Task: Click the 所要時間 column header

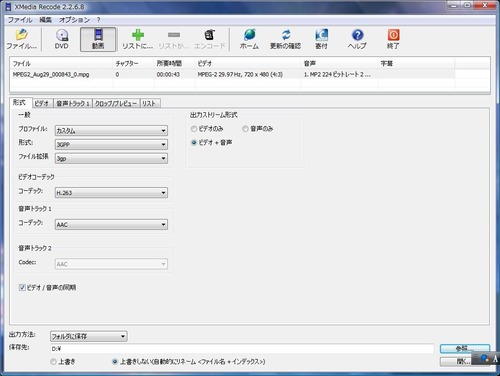Action: 175,63
